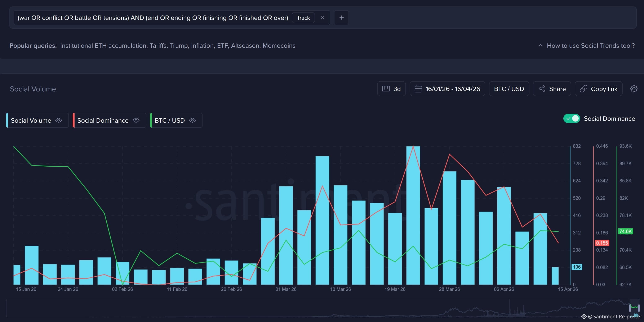644x322 pixels.
Task: Click the Social Volume chart title
Action: (33, 89)
